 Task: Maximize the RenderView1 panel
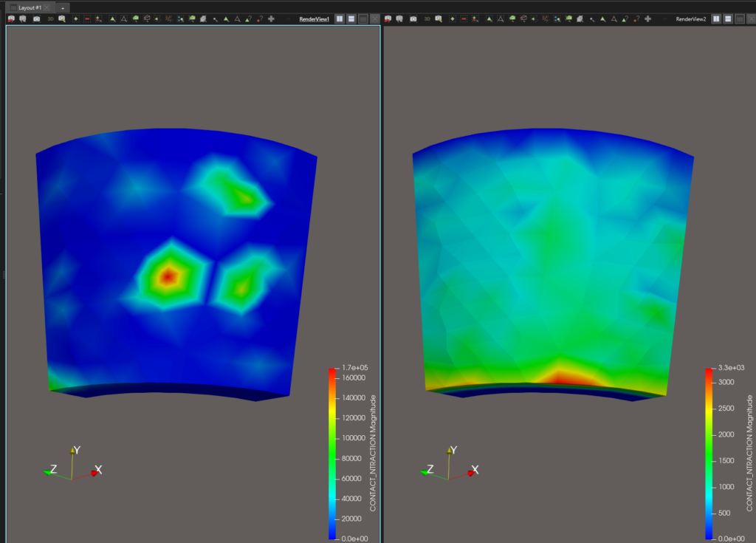click(362, 18)
